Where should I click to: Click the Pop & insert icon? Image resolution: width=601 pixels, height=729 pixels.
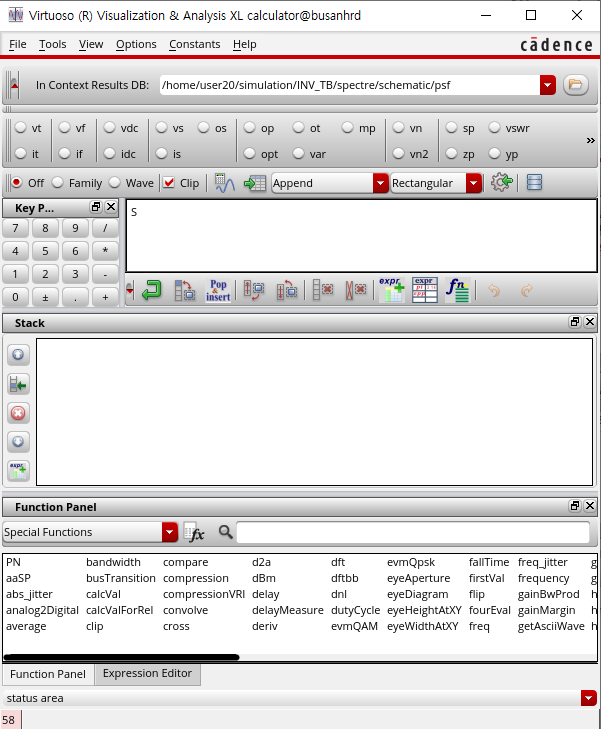[x=218, y=290]
